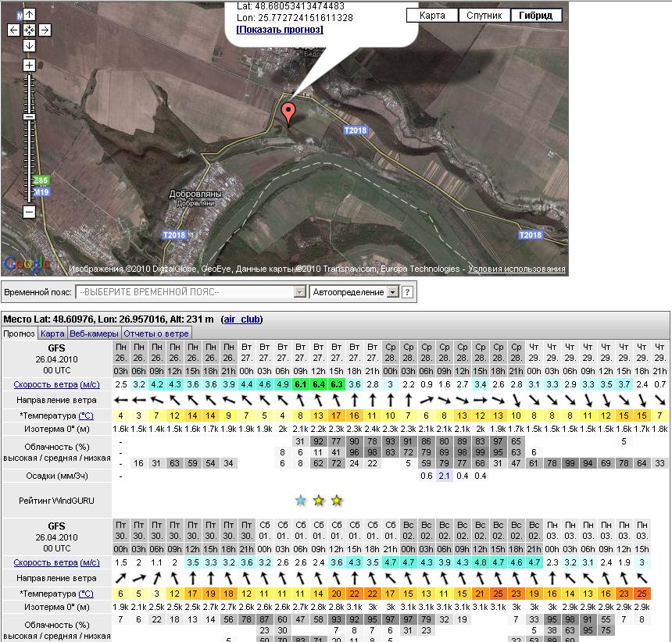Pan the map up with arrow
This screenshot has width=672, height=642.
tap(29, 15)
